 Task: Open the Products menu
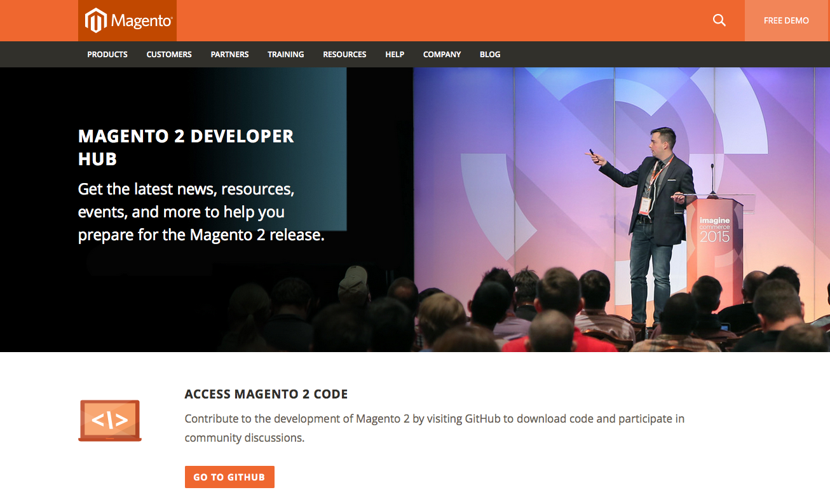[x=107, y=55]
